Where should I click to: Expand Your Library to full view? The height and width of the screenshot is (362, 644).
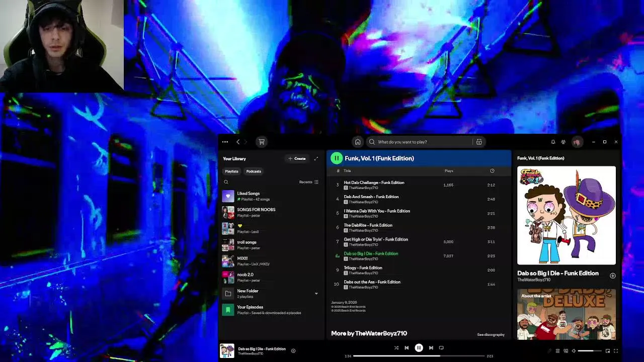point(316,158)
